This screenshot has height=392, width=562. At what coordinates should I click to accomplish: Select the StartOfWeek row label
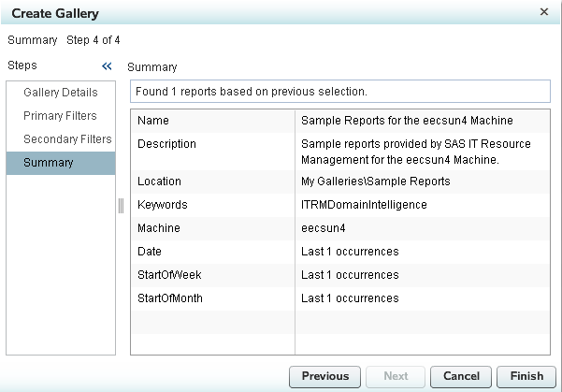[169, 275]
